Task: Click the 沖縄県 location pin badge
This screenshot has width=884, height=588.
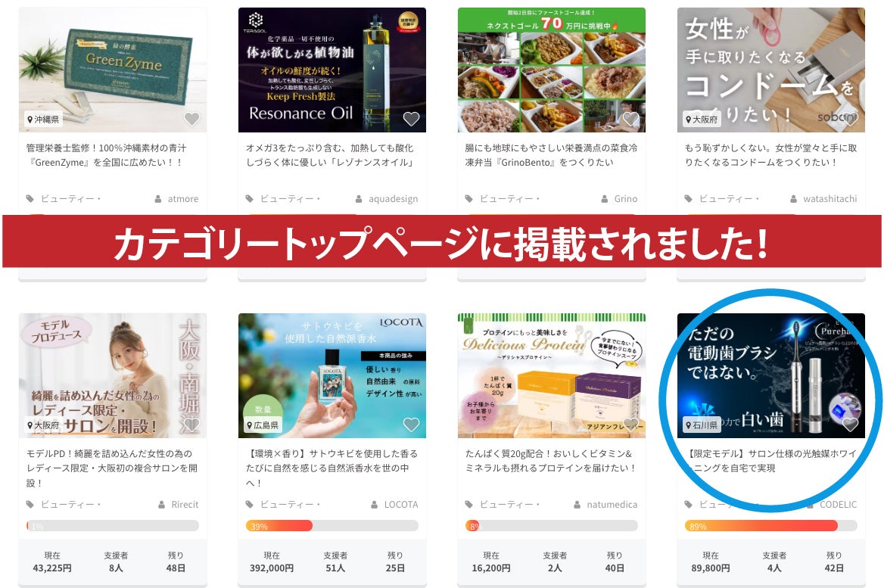Action: click(x=43, y=119)
